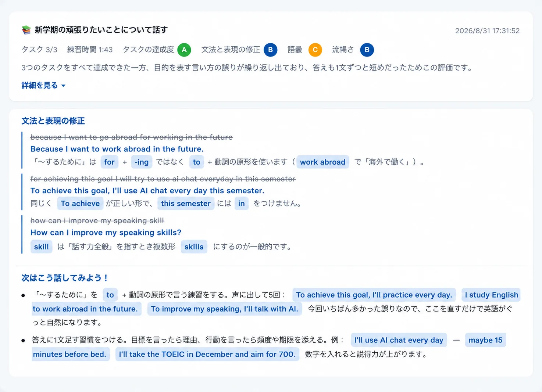Click the 'skills' plural chip
This screenshot has width=542, height=392.
point(194,247)
